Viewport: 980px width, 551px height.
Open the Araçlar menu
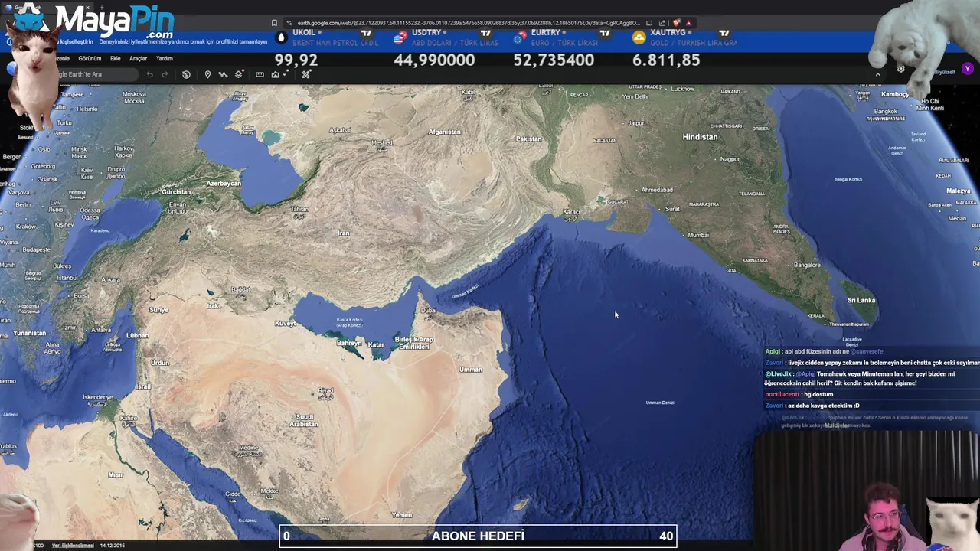[139, 58]
